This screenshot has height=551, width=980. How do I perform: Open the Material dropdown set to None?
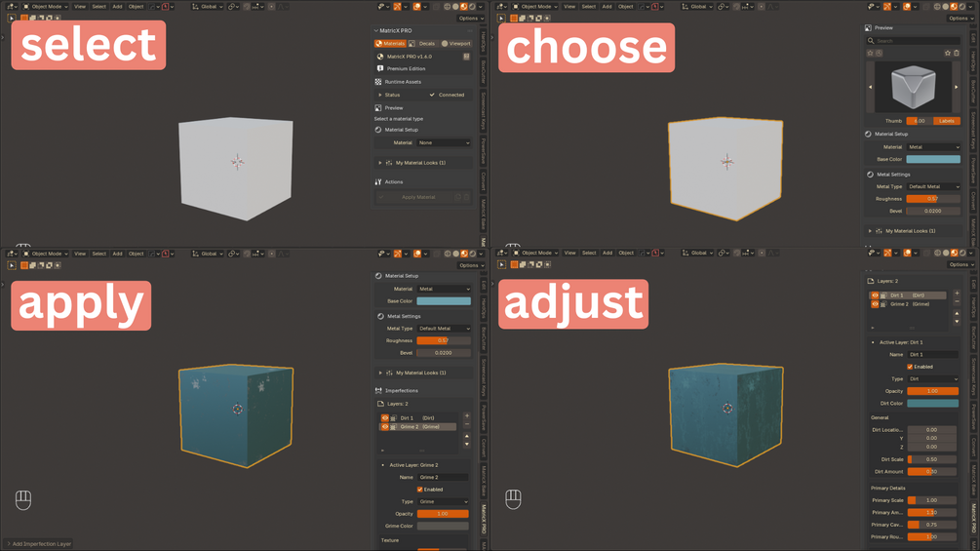[444, 143]
